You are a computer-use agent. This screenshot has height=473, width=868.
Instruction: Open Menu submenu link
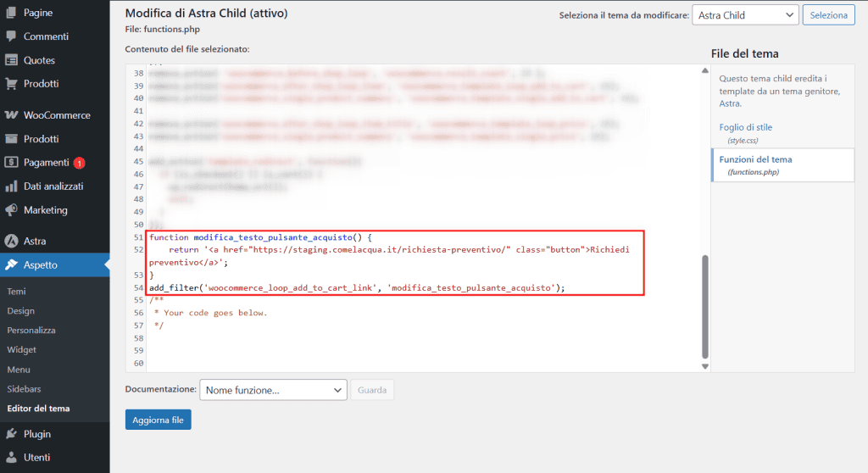pyautogui.click(x=19, y=370)
